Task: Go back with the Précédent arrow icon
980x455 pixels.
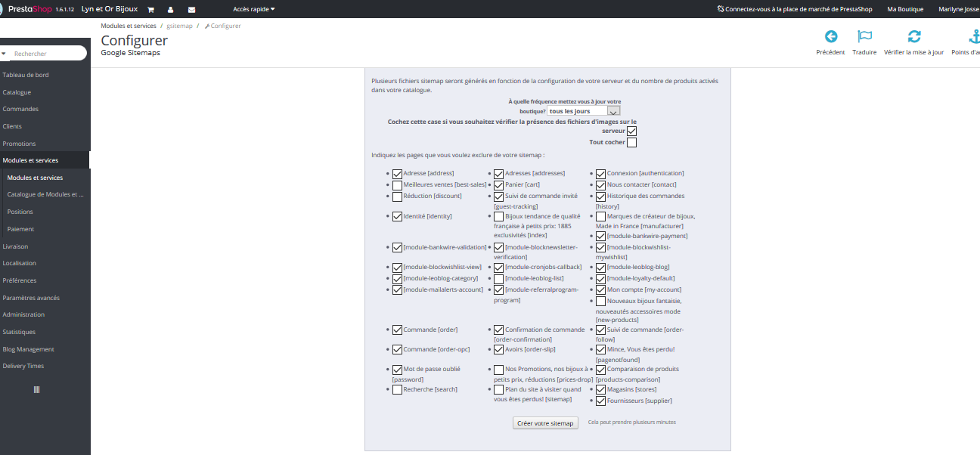Action: pyautogui.click(x=830, y=37)
